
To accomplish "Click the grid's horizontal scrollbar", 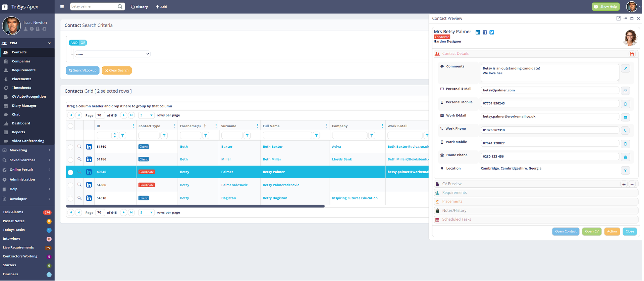I will tap(195, 206).
